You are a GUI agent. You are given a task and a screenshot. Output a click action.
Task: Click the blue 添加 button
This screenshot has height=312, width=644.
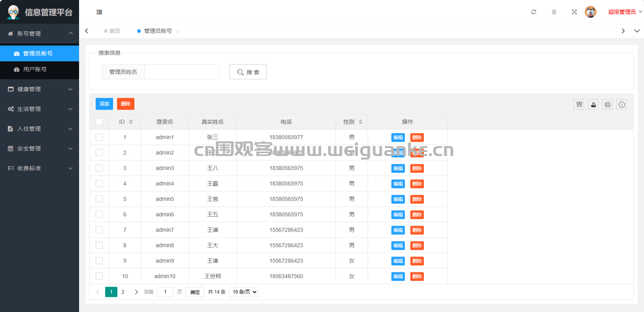[x=104, y=104]
